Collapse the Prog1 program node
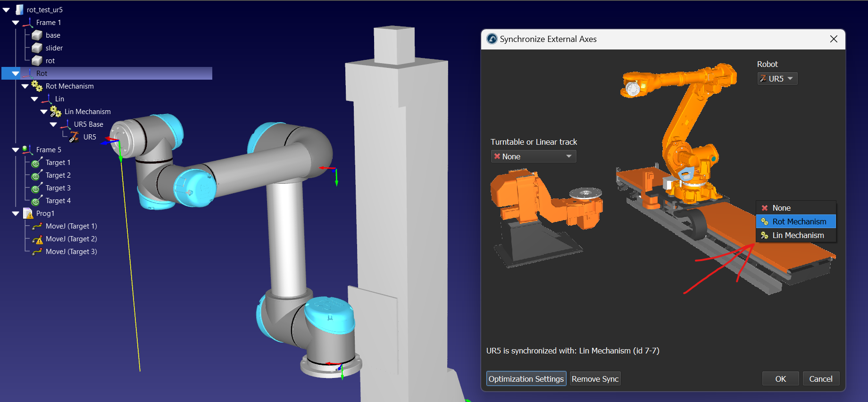The height and width of the screenshot is (402, 868). (x=16, y=213)
